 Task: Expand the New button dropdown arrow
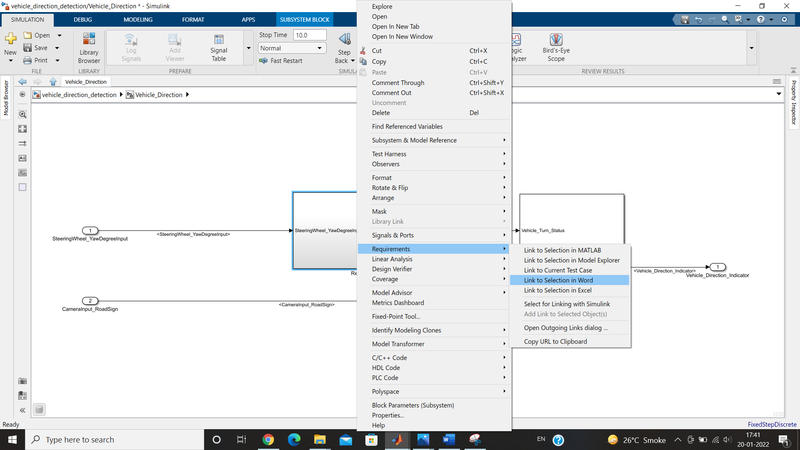(x=10, y=61)
